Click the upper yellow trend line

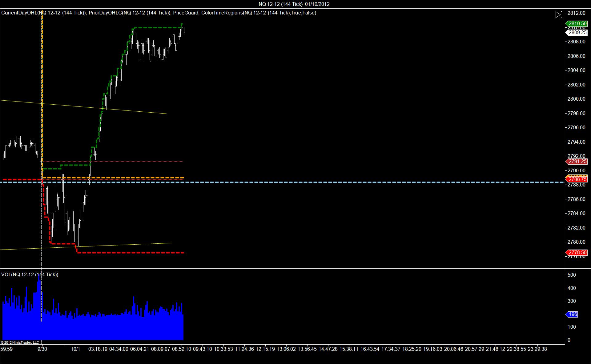pyautogui.click(x=83, y=107)
